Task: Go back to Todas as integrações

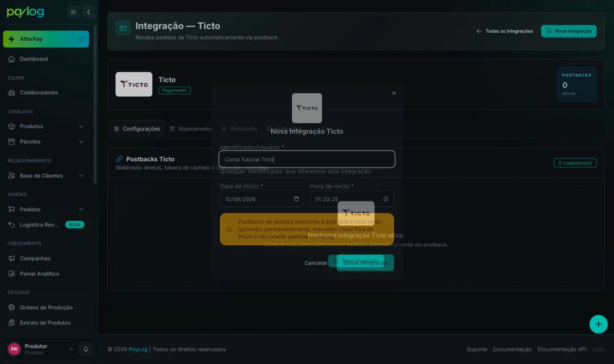Action: click(x=505, y=31)
